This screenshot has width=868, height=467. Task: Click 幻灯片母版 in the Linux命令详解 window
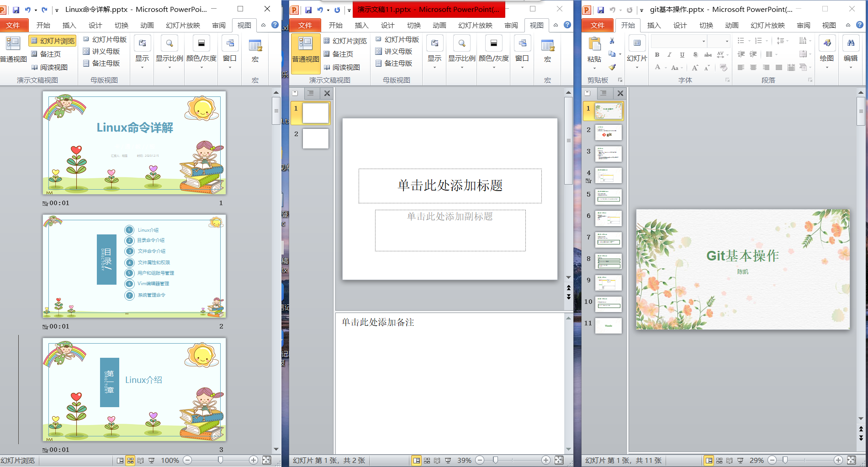click(x=105, y=40)
